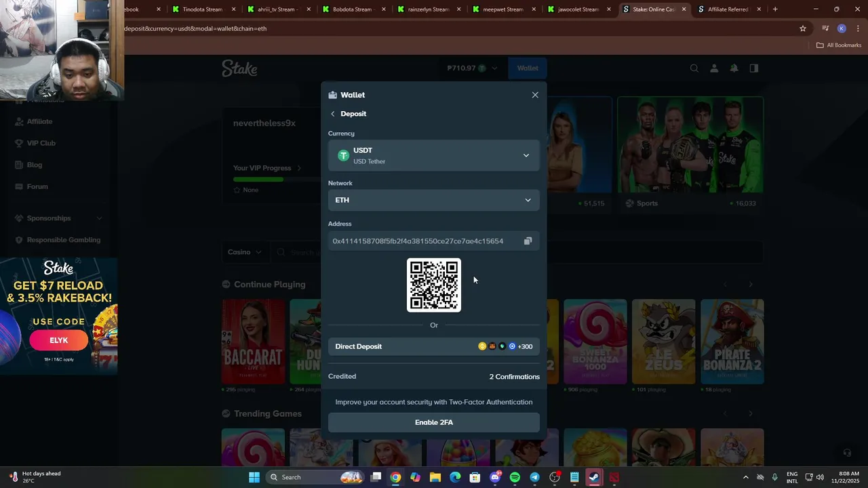Switch to rainzerlyn Stream tab
868x488 pixels.
(427, 9)
